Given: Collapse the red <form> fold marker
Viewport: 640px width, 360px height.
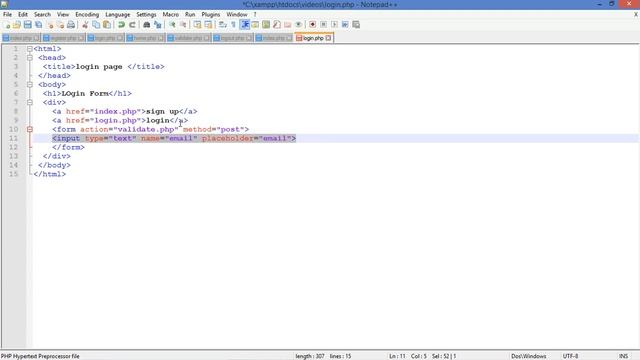Looking at the screenshot, I should tap(30, 129).
